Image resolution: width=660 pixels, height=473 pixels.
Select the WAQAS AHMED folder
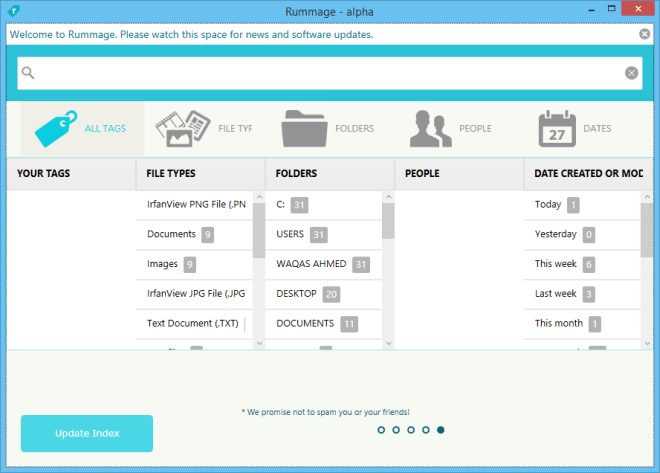point(324,264)
